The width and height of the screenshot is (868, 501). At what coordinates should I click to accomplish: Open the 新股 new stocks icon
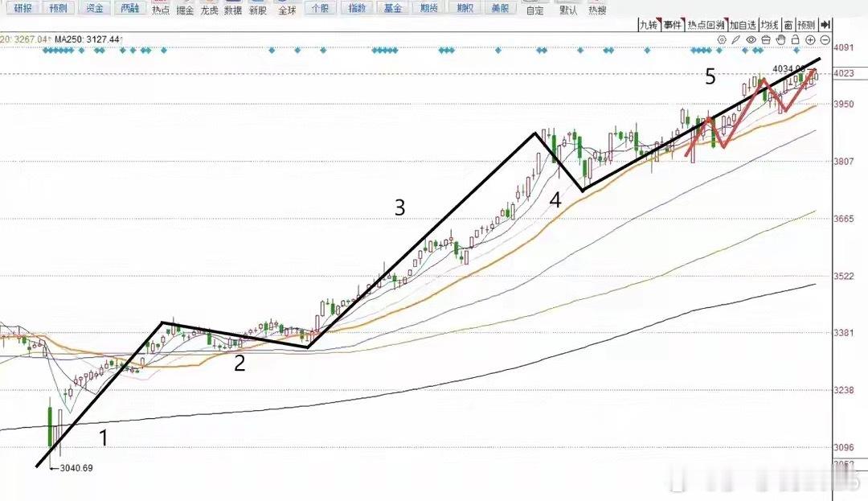click(258, 8)
